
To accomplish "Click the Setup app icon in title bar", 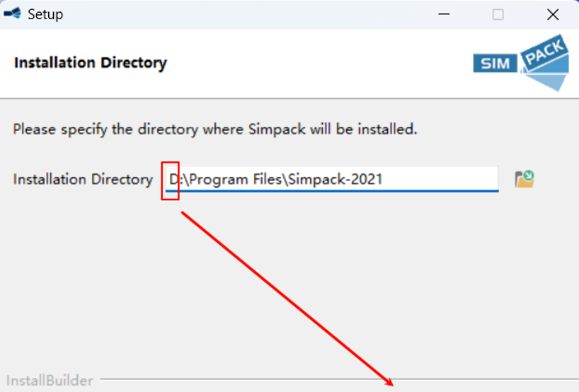I will [x=12, y=14].
